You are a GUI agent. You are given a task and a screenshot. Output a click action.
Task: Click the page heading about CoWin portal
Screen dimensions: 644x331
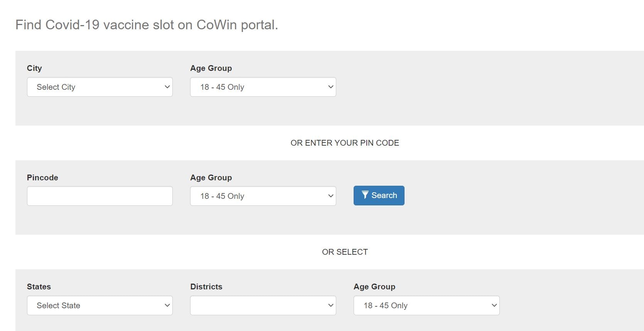click(x=147, y=25)
